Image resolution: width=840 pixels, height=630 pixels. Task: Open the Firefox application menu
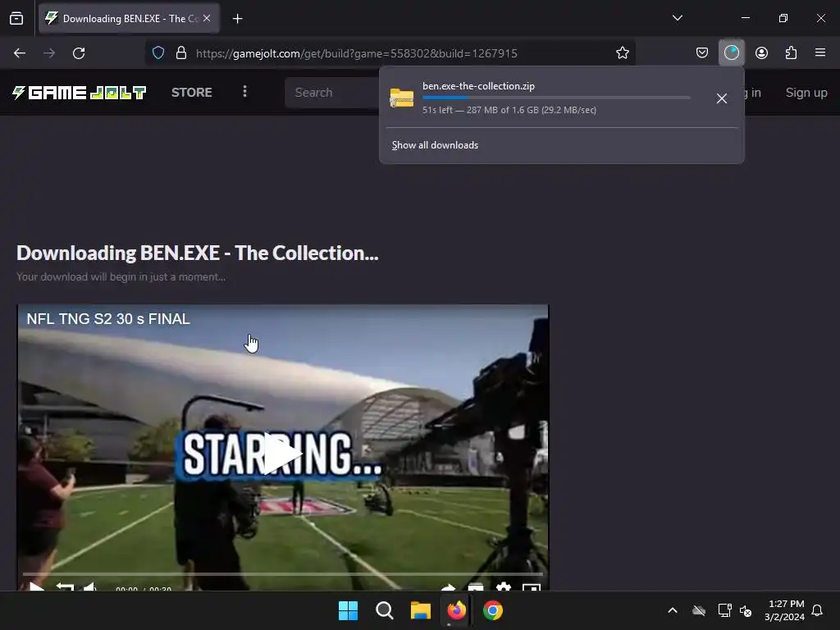tap(820, 52)
